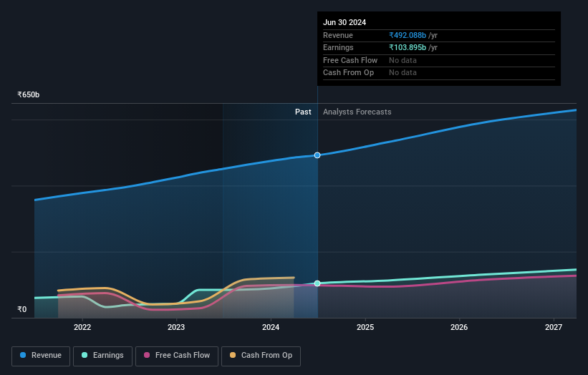
Task: Click the 2022 x-axis label
Action: pos(82,328)
